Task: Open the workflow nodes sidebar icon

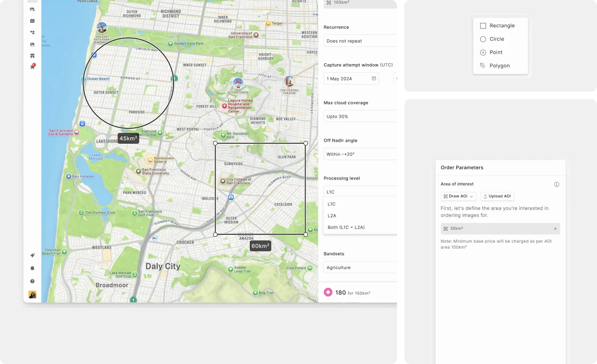Action: pyautogui.click(x=32, y=32)
